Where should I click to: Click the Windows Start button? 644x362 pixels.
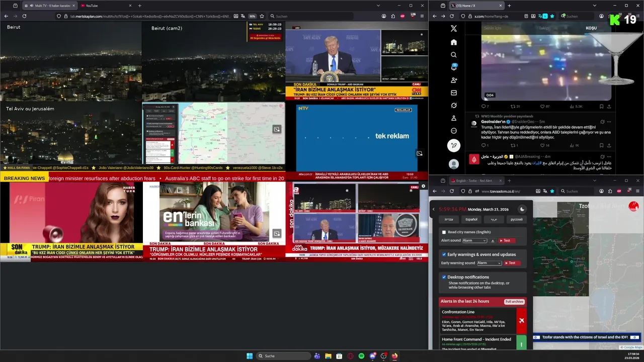[x=249, y=356]
